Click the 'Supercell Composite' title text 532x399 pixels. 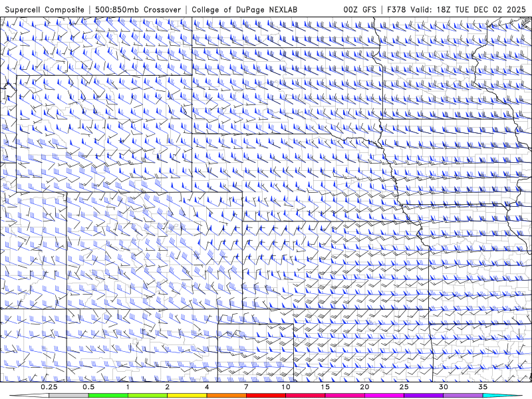[45, 9]
